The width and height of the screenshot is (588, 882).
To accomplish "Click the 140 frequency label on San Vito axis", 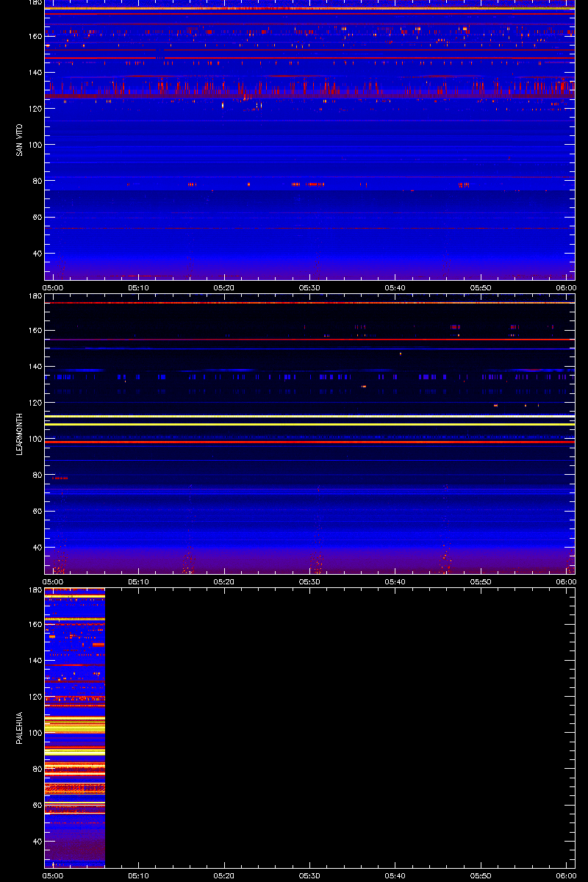I will pos(35,73).
